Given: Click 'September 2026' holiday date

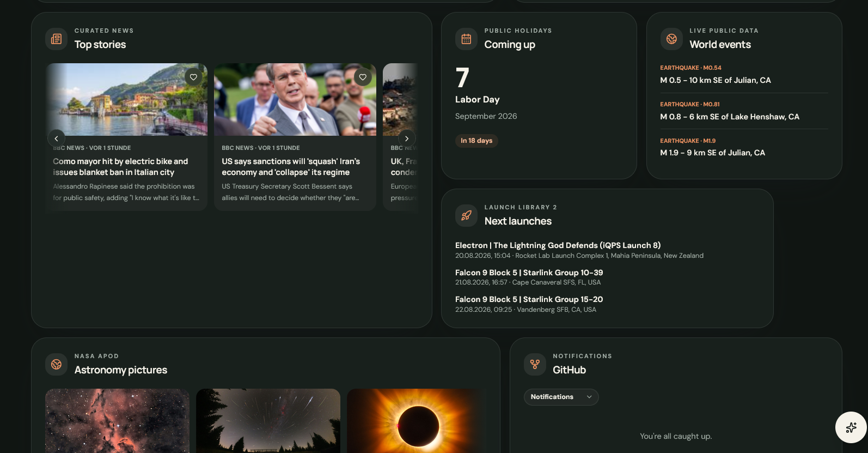Looking at the screenshot, I should (486, 116).
